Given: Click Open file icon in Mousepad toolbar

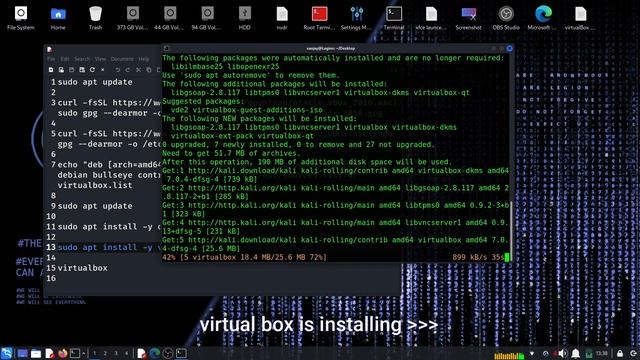Looking at the screenshot, I should (61, 70).
